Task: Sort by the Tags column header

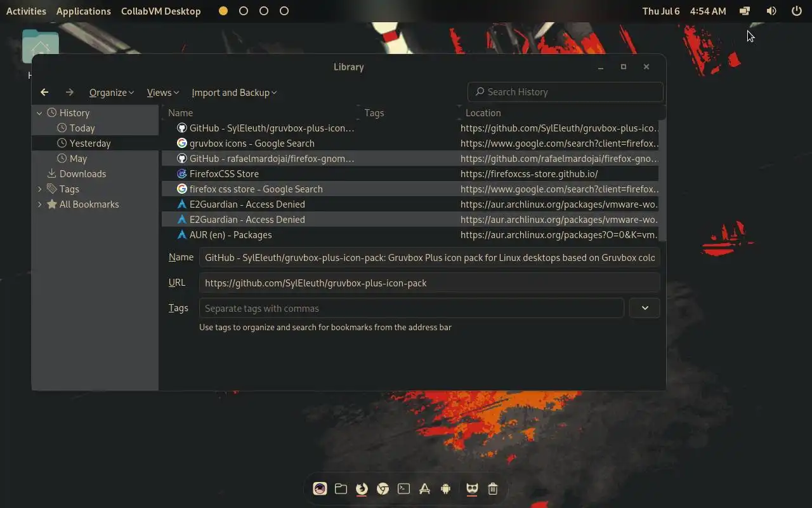Action: point(409,112)
